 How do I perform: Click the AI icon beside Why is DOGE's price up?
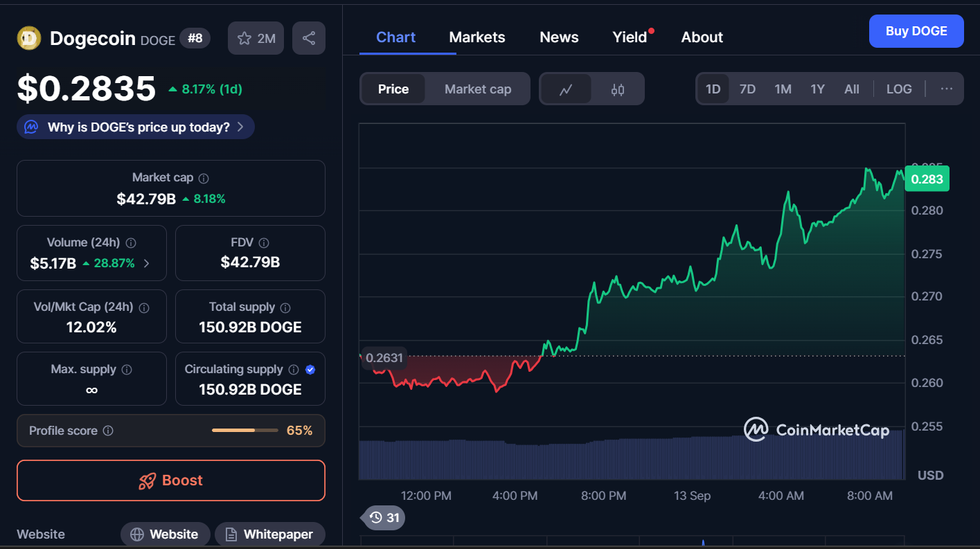tap(31, 127)
